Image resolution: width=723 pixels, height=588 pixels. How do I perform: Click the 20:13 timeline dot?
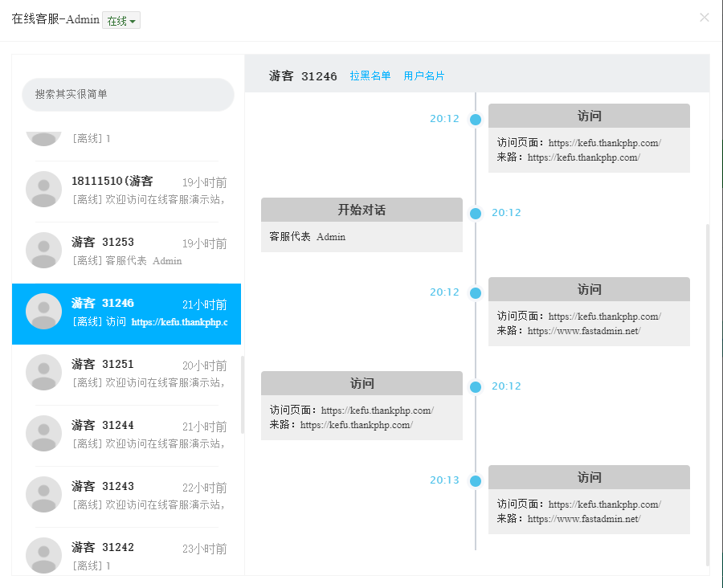476,481
